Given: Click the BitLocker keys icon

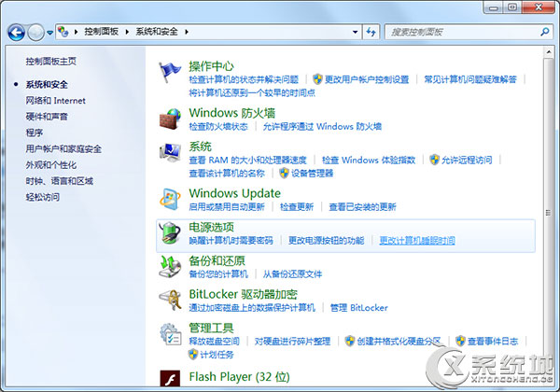Looking at the screenshot, I should pos(170,300).
